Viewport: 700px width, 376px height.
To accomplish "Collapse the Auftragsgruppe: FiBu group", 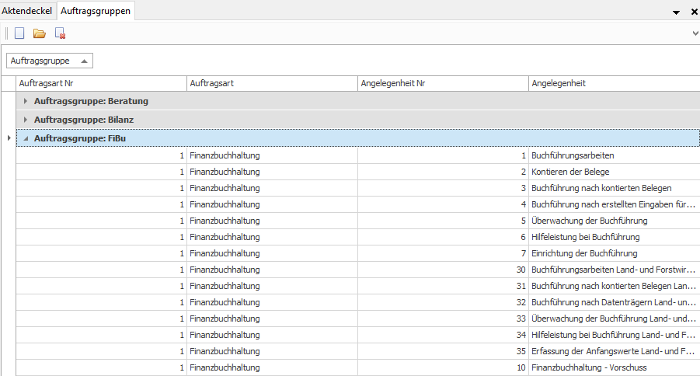I will (25, 138).
